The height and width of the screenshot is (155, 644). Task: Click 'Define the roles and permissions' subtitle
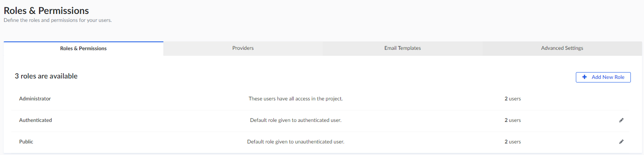click(x=58, y=20)
